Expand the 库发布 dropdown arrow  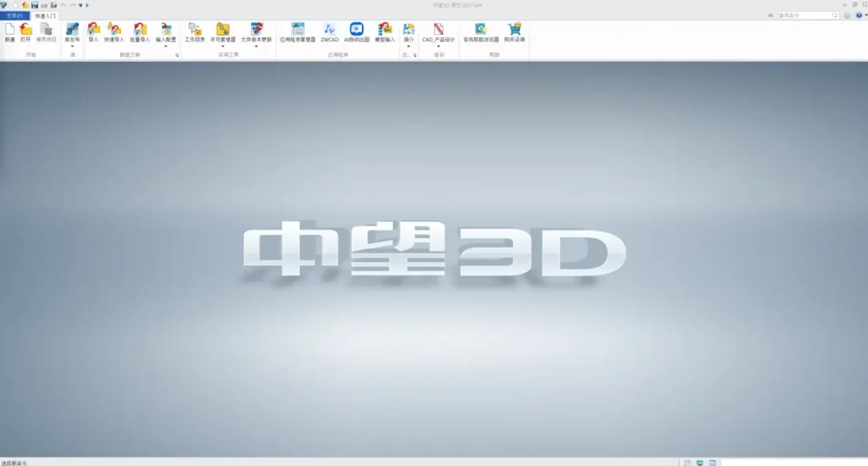[x=72, y=47]
